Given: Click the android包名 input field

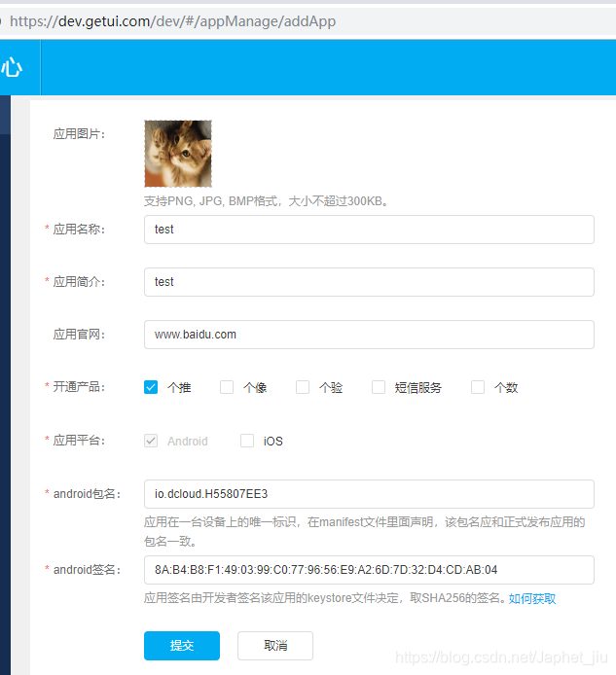Looking at the screenshot, I should [369, 494].
